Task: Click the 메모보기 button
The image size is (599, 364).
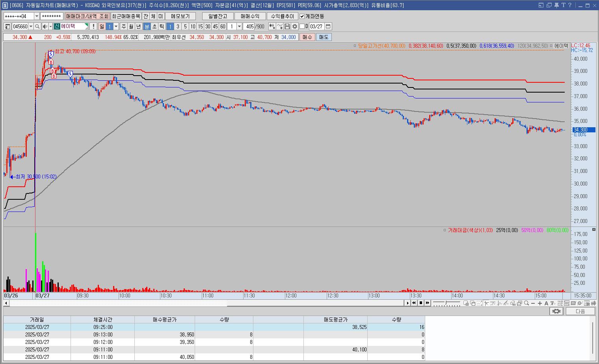Action: [x=180, y=16]
